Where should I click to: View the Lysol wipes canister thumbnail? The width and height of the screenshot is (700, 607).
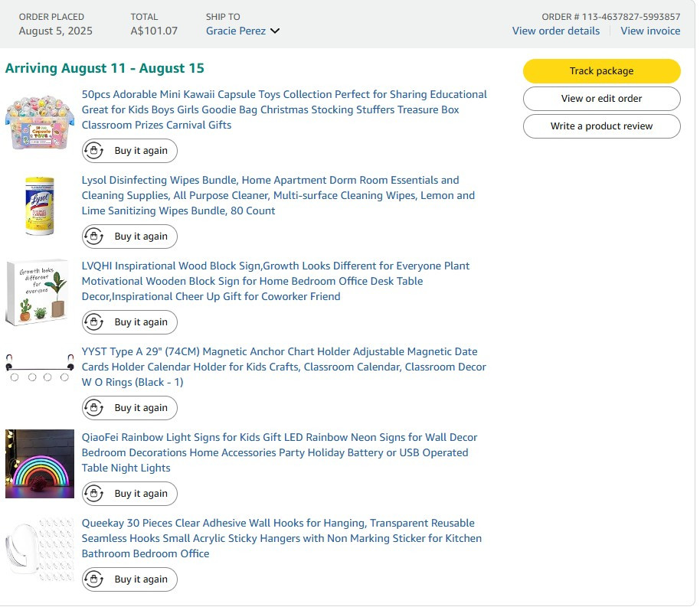40,206
